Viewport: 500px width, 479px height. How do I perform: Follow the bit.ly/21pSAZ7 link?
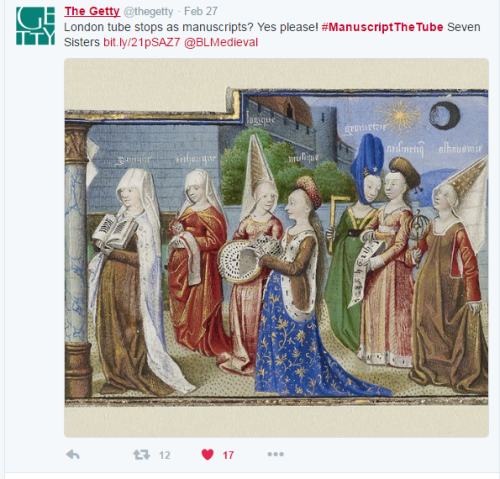tap(142, 42)
